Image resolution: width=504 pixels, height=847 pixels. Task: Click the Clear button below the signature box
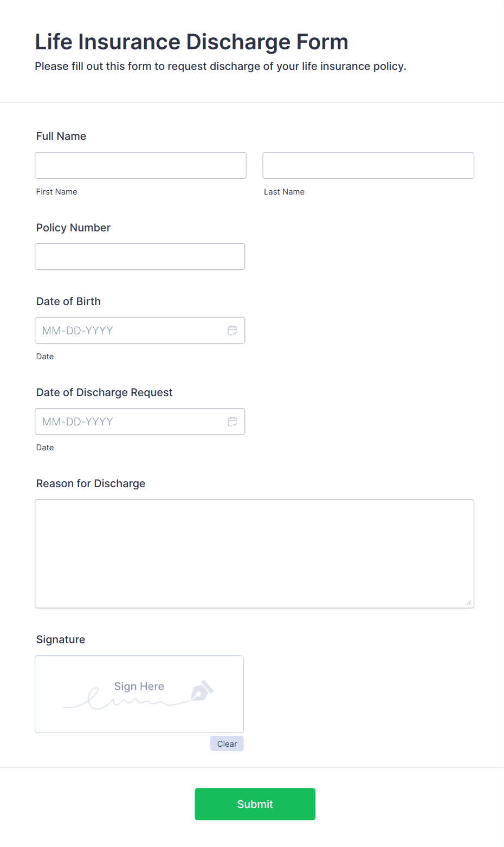(x=227, y=743)
